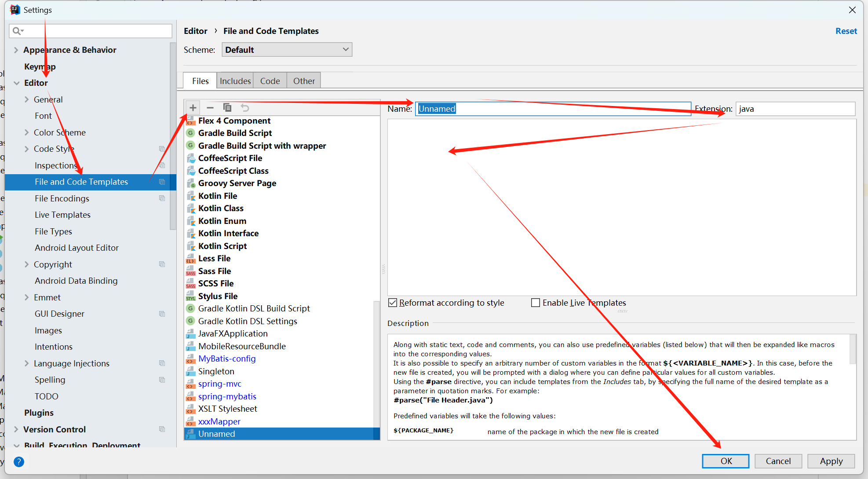Copy template using the duplicate icon

[227, 108]
